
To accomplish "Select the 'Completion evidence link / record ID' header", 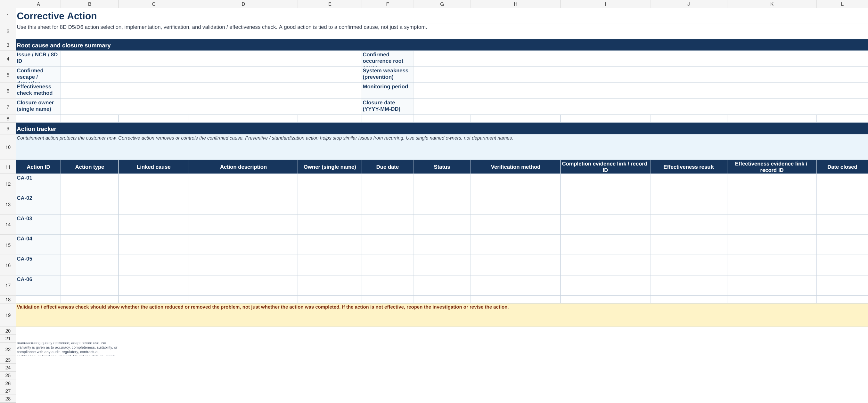I will [x=605, y=167].
